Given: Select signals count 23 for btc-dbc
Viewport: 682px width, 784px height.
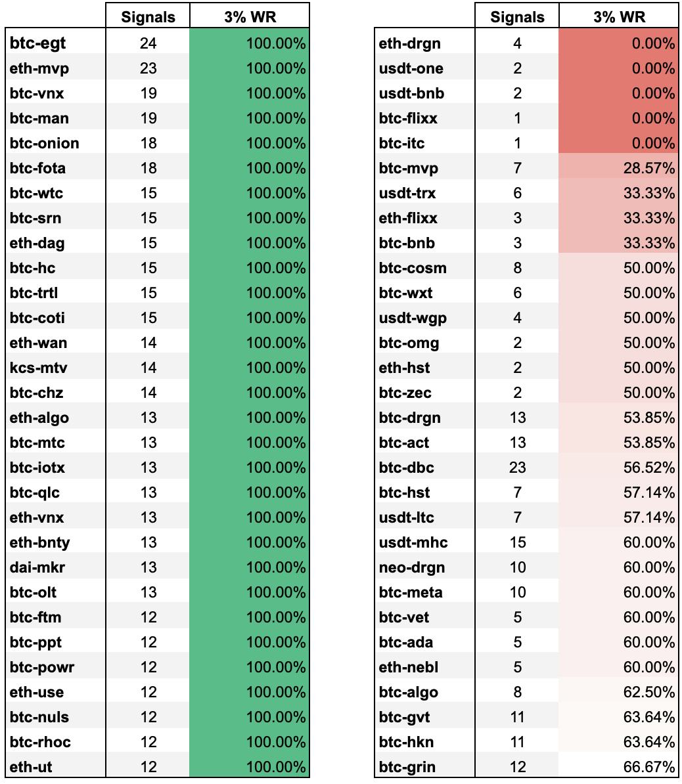Looking at the screenshot, I should click(517, 468).
